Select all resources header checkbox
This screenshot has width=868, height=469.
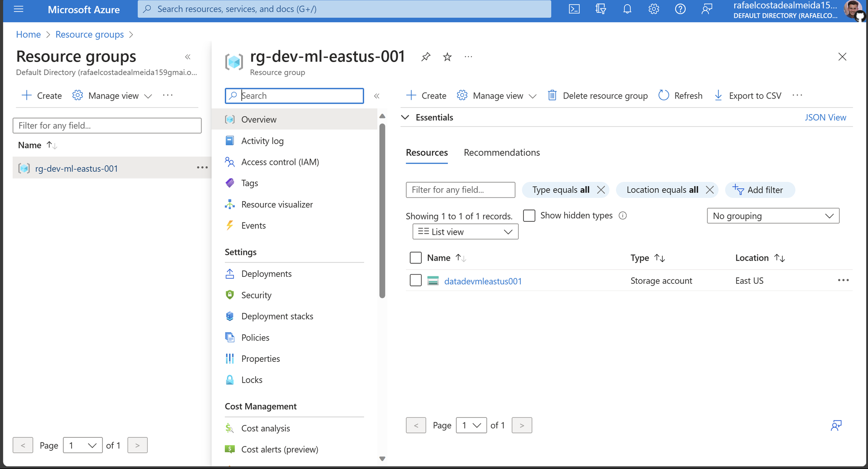pos(415,258)
